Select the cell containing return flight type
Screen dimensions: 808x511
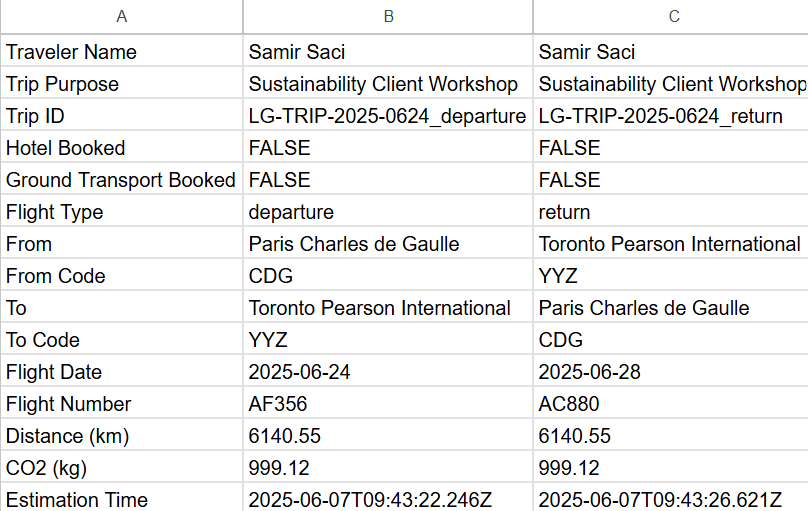tap(670, 210)
